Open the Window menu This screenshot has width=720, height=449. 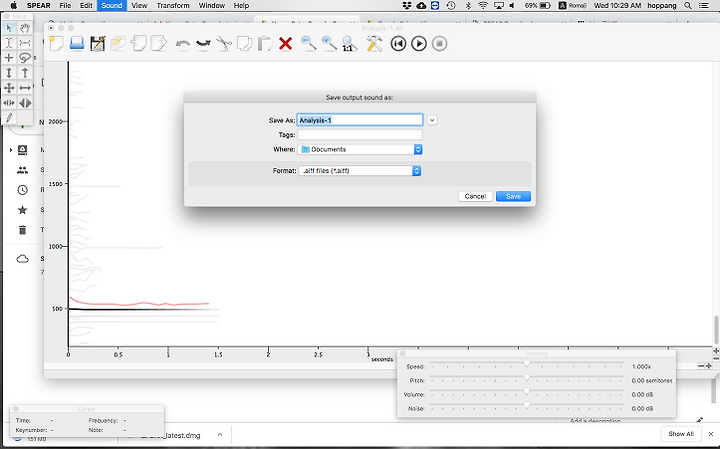pos(212,6)
